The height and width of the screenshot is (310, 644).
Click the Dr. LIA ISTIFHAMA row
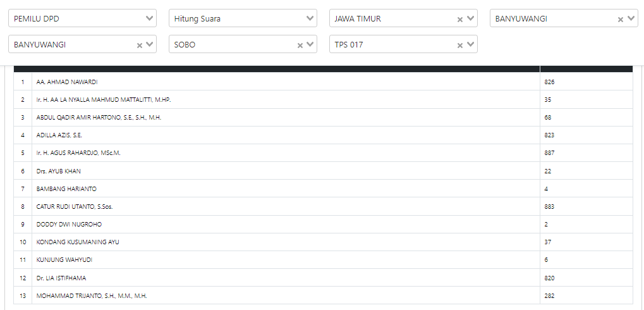tap(61, 278)
